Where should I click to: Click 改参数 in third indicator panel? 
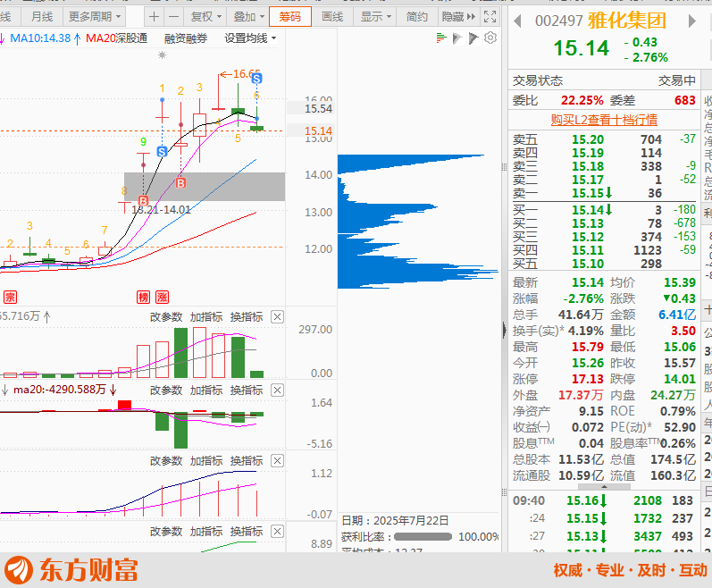point(166,461)
